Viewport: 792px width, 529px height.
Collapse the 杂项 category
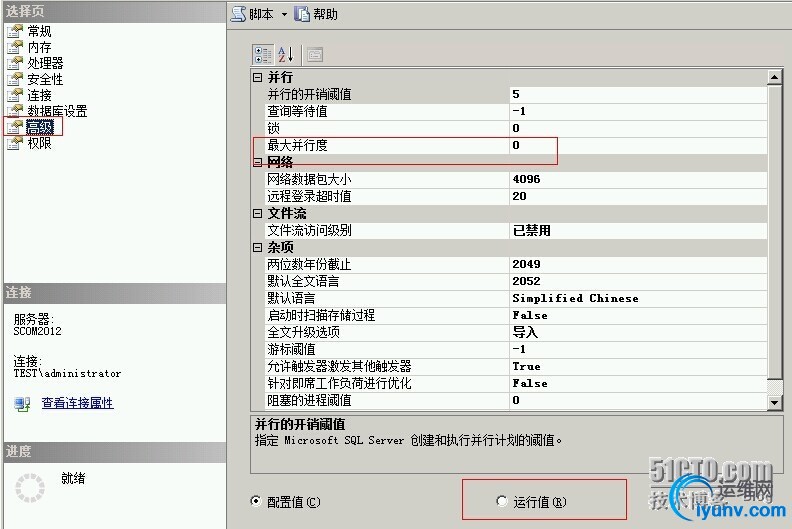pyautogui.click(x=258, y=247)
